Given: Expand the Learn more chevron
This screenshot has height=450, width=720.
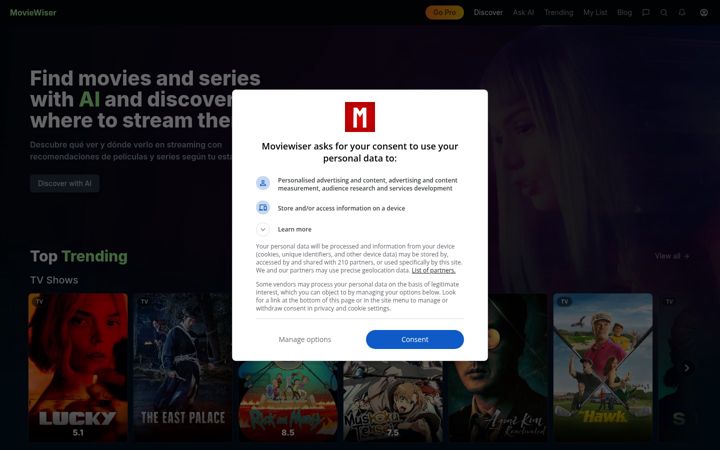Looking at the screenshot, I should pyautogui.click(x=263, y=229).
